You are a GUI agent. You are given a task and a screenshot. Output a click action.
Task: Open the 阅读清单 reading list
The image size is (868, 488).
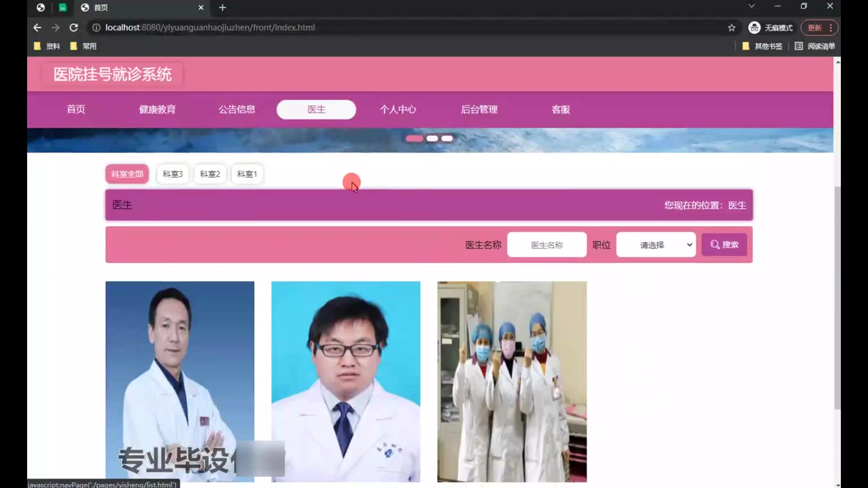click(815, 46)
